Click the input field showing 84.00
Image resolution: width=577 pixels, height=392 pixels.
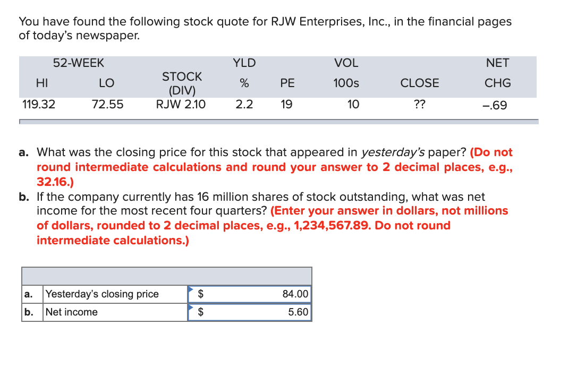[260, 294]
